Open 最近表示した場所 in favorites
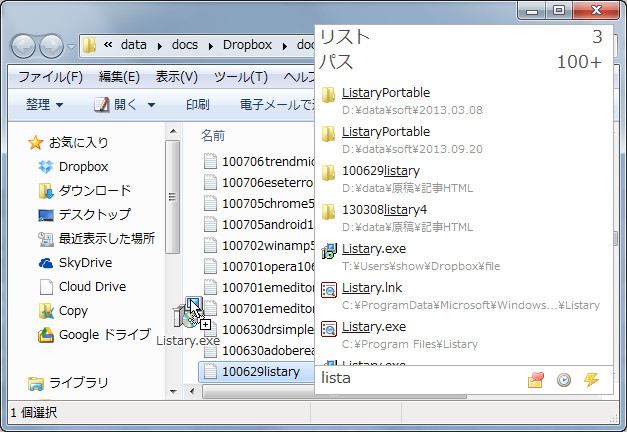 coord(107,238)
